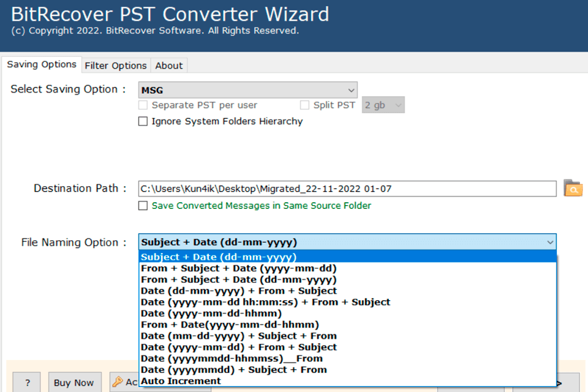Toggle the Separate PST per user checkbox
Viewport: 588px width, 392px height.
143,105
